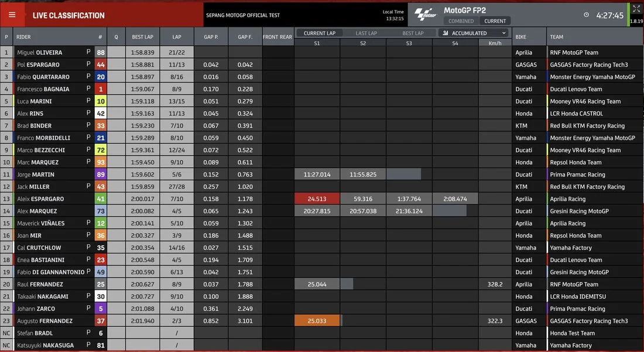Select rider Takaaki NAKAGAMI
This screenshot has height=352, width=644.
click(x=43, y=296)
